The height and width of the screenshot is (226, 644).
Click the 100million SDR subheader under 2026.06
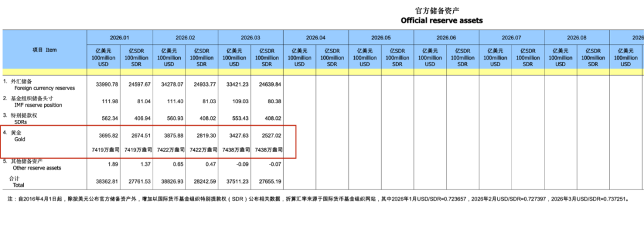463,57
